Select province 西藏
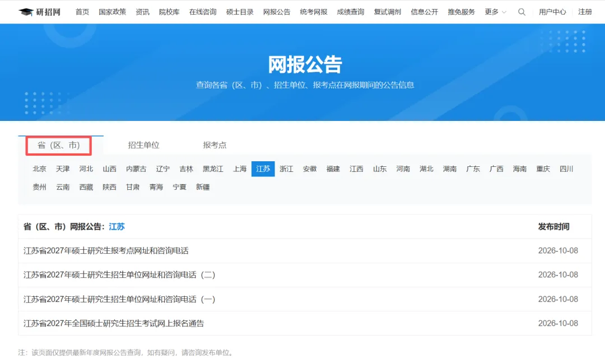 pyautogui.click(x=86, y=187)
